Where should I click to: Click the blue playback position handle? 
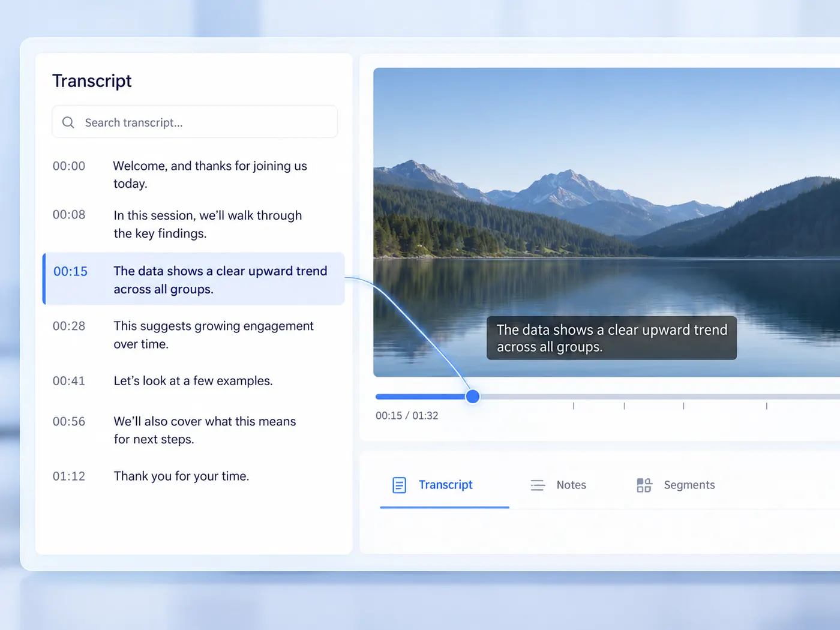pos(473,396)
